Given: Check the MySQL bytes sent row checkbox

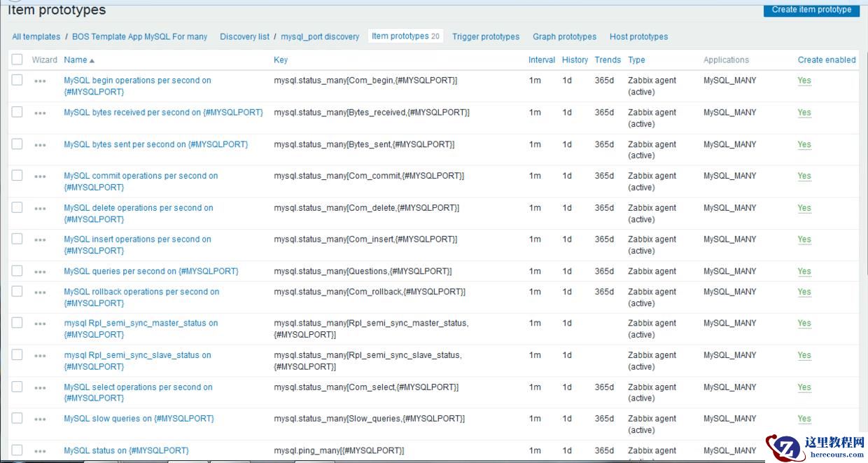Looking at the screenshot, I should point(17,144).
